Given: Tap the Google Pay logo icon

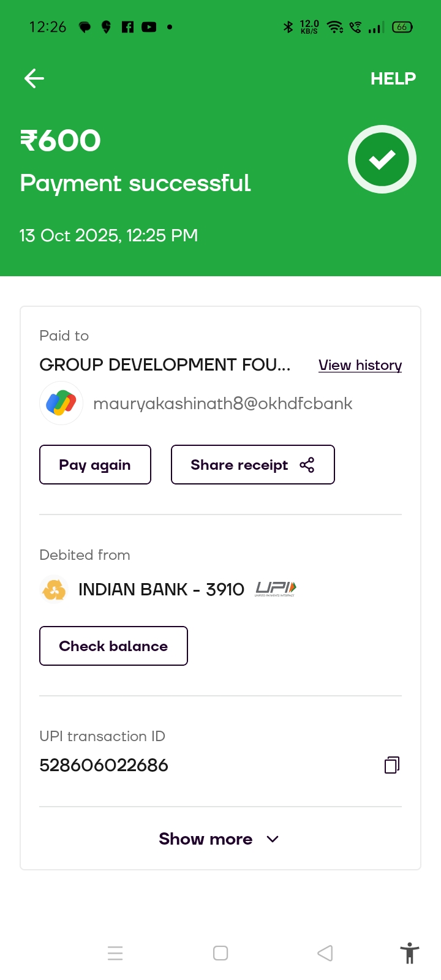Looking at the screenshot, I should point(61,403).
